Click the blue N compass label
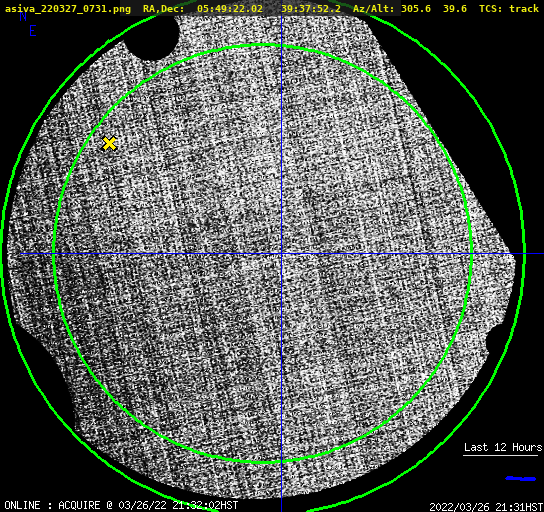544x512 pixels. coord(23,16)
